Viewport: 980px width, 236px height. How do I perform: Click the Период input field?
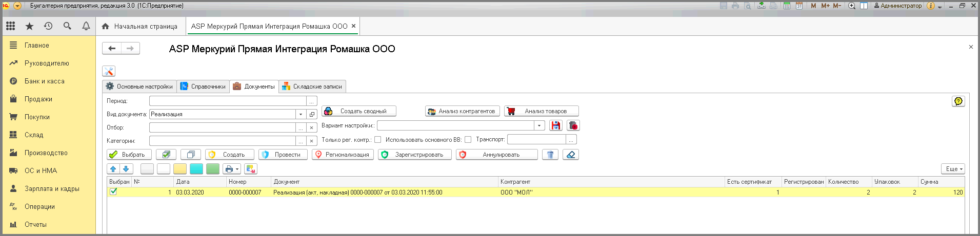(x=228, y=101)
